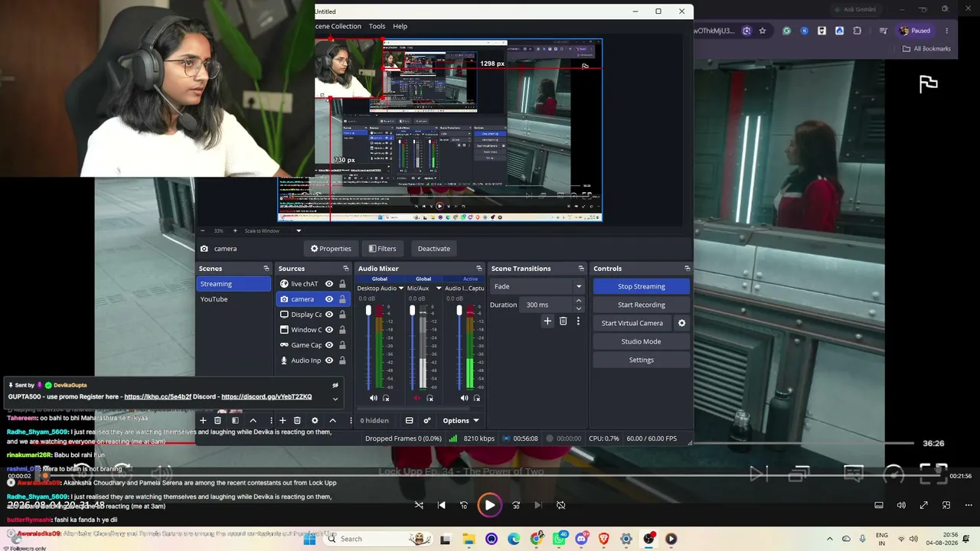
Task: Stop Streaming in OBS Controls
Action: tap(642, 286)
